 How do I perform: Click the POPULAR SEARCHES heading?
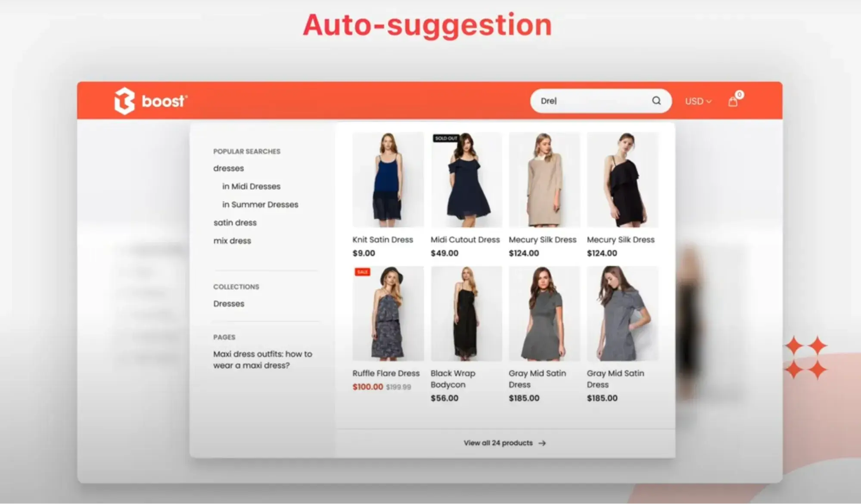tap(247, 152)
